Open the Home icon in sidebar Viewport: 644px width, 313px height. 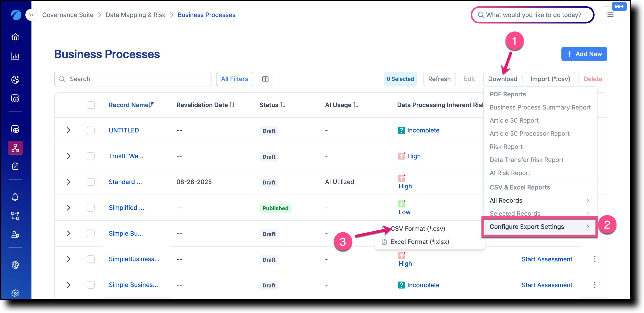click(x=15, y=37)
